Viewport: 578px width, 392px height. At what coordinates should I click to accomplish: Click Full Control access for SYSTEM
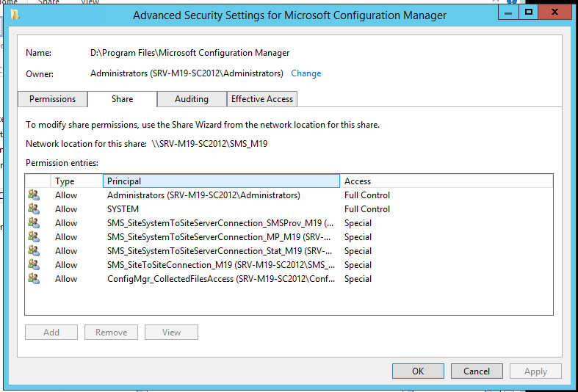pos(367,209)
